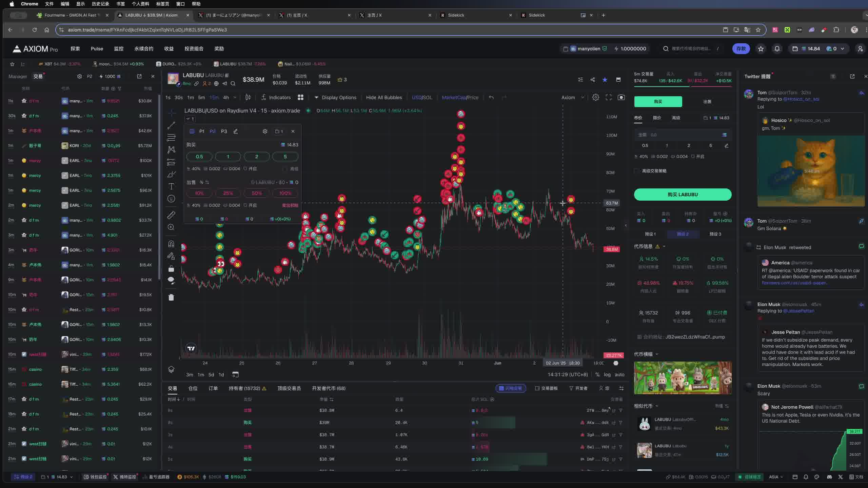Click the share icon for LABUBU
Image resolution: width=868 pixels, height=488 pixels.
tap(593, 80)
